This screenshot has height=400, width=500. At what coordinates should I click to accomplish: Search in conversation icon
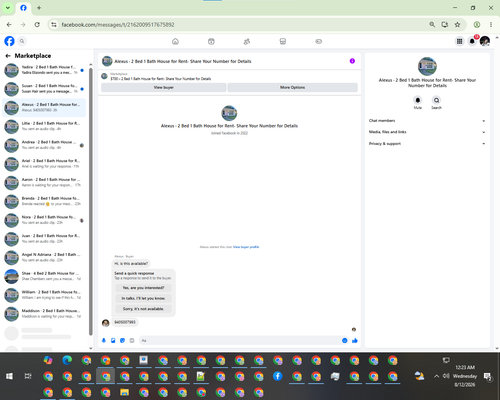[x=436, y=100]
